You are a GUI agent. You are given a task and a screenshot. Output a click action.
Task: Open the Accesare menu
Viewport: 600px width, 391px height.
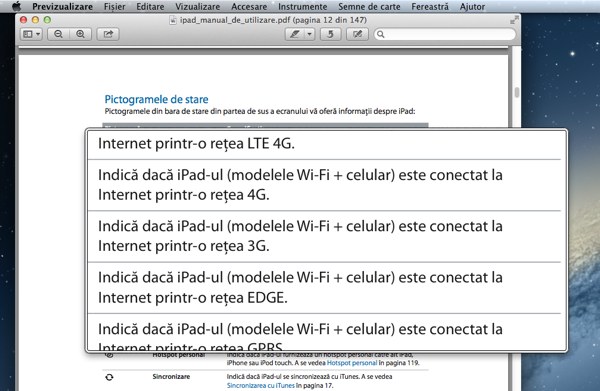[249, 7]
